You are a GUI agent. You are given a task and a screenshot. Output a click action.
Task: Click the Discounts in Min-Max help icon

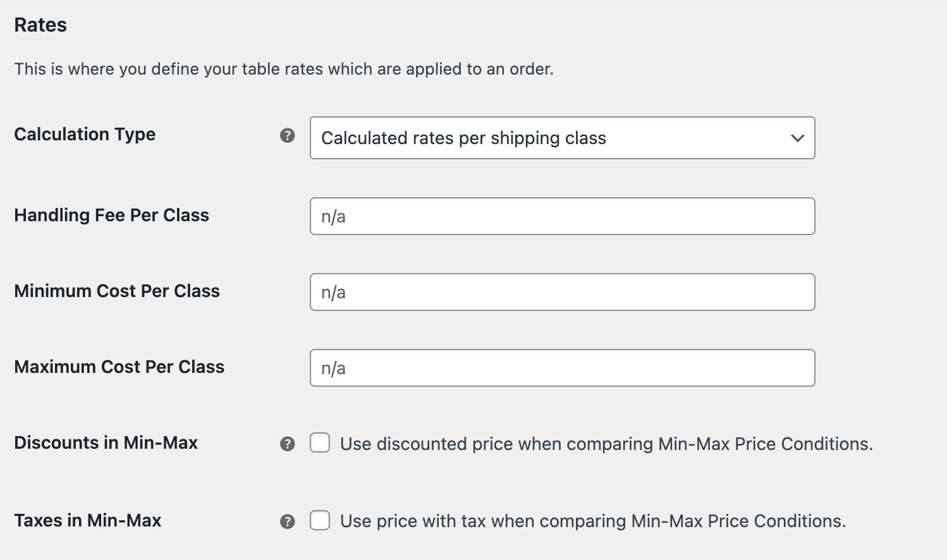tap(288, 444)
